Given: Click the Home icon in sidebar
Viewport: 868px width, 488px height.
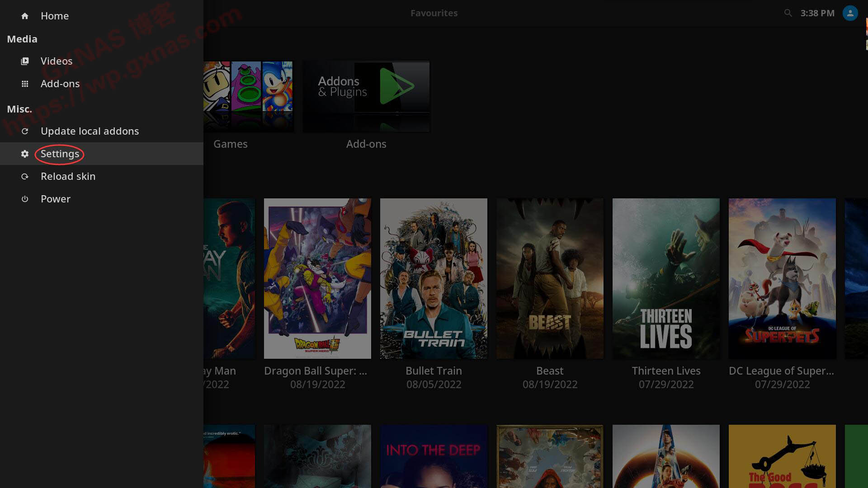Looking at the screenshot, I should coord(24,15).
